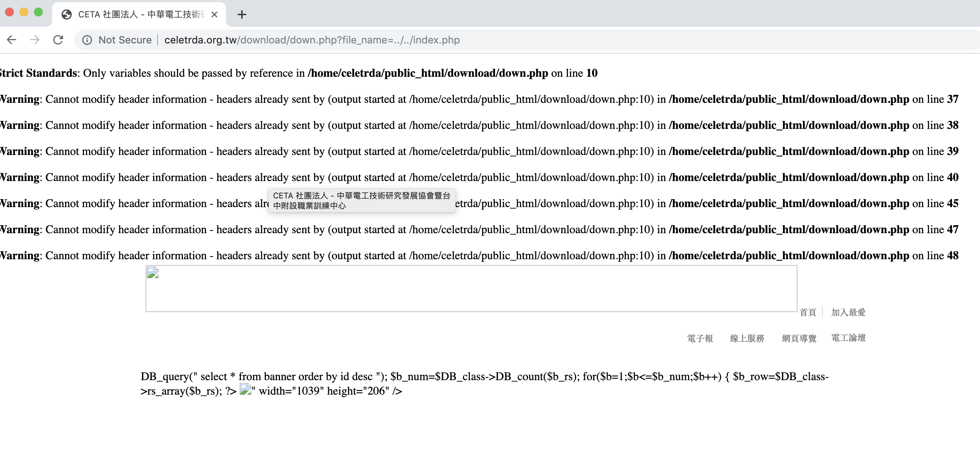
Task: Click the tooltip reading 中附設職業訓練中心
Action: (362, 200)
